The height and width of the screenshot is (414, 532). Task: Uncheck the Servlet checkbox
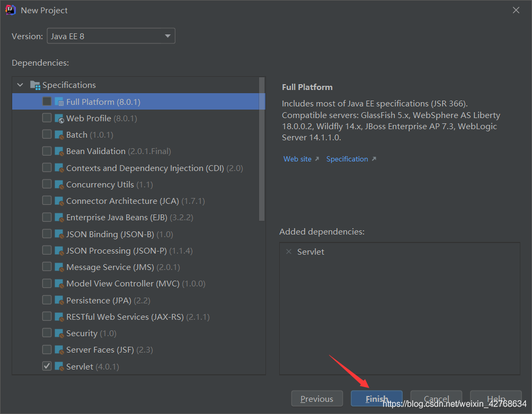(47, 366)
